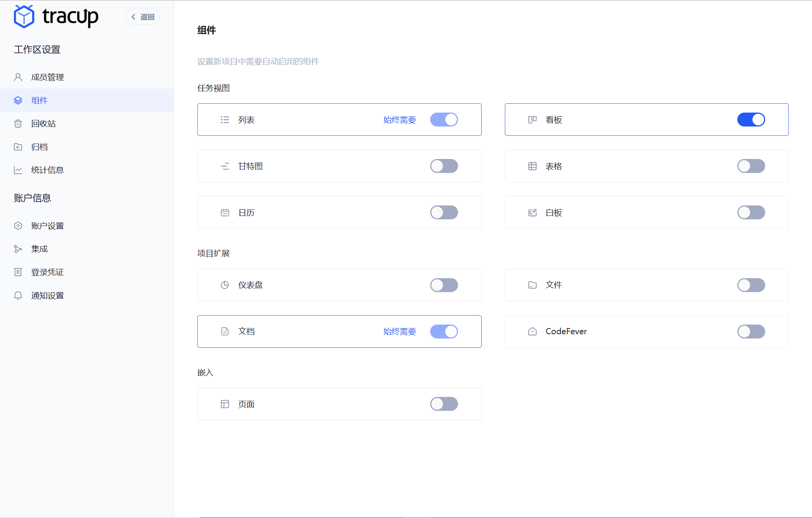Image resolution: width=812 pixels, height=518 pixels.
Task: Disable the Kanban board toggle
Action: click(751, 120)
